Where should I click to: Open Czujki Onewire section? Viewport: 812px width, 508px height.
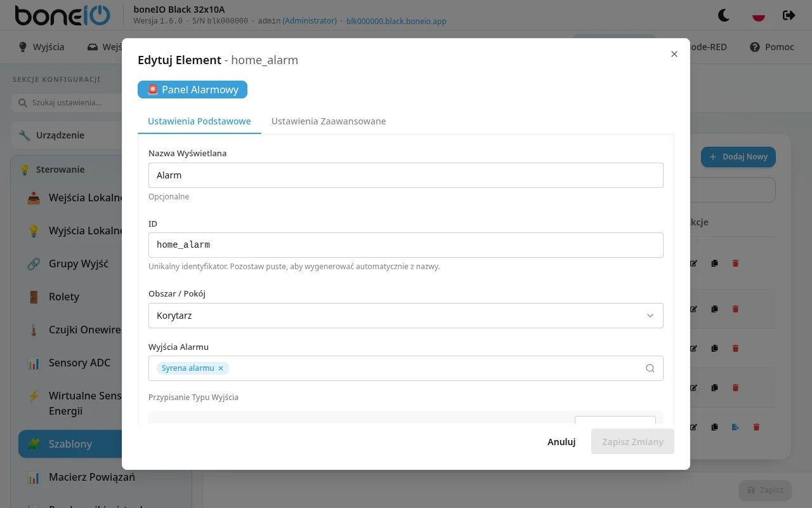tap(74, 330)
